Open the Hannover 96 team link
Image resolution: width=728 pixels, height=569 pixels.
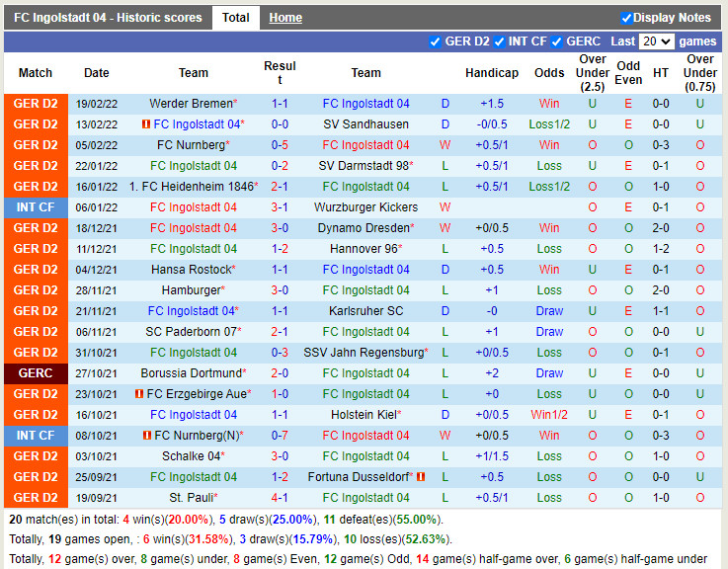click(364, 249)
